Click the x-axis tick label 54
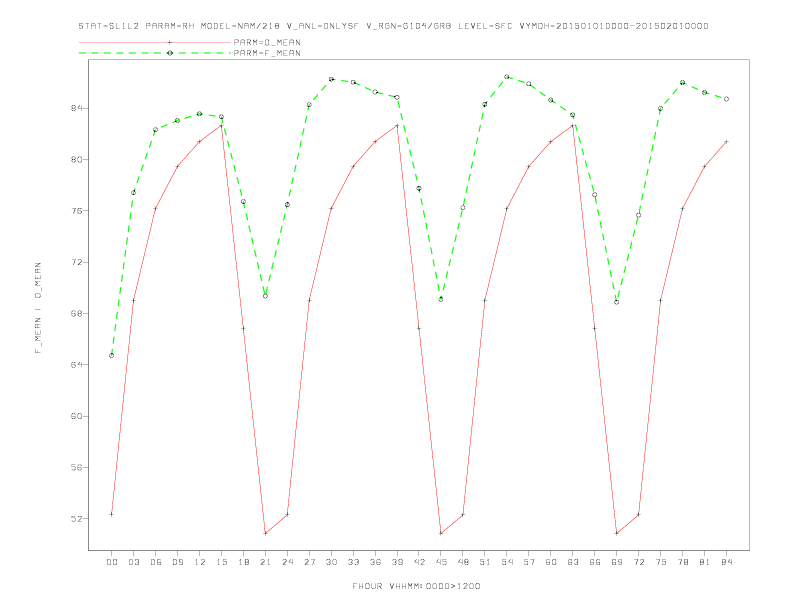Image resolution: width=792 pixels, height=612 pixels. 507,562
